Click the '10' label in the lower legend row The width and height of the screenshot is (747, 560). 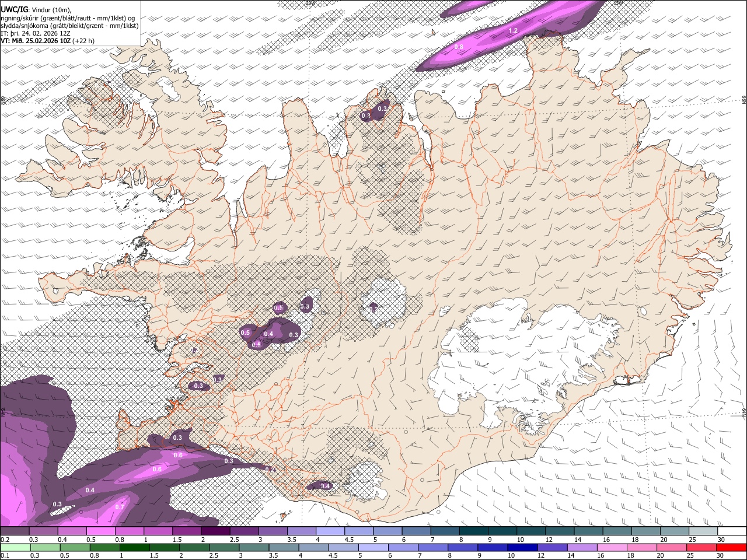pyautogui.click(x=511, y=555)
